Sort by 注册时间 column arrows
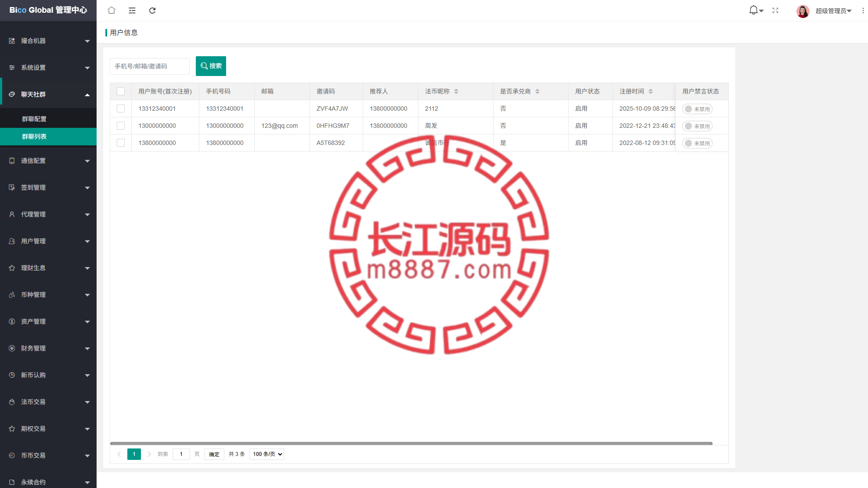Image resolution: width=868 pixels, height=488 pixels. [651, 91]
